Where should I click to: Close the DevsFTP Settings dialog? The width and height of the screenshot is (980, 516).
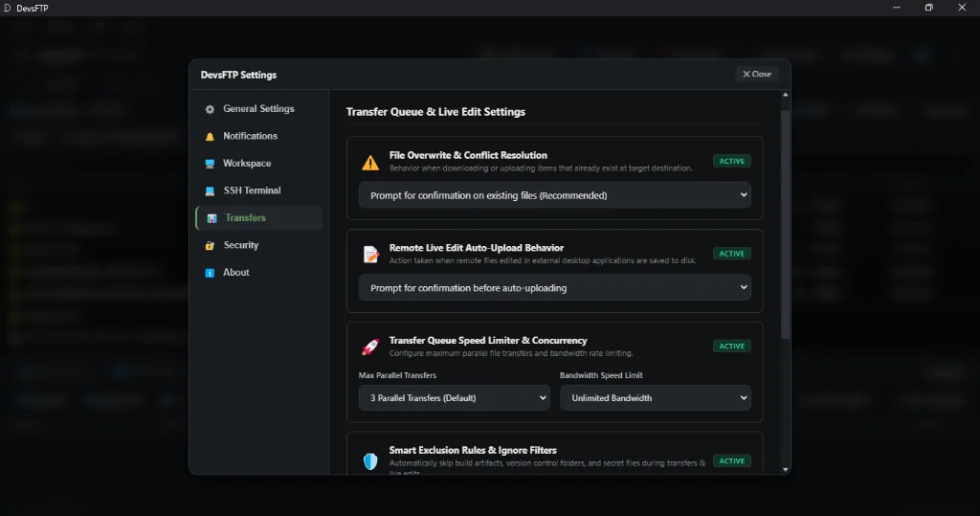pyautogui.click(x=757, y=74)
